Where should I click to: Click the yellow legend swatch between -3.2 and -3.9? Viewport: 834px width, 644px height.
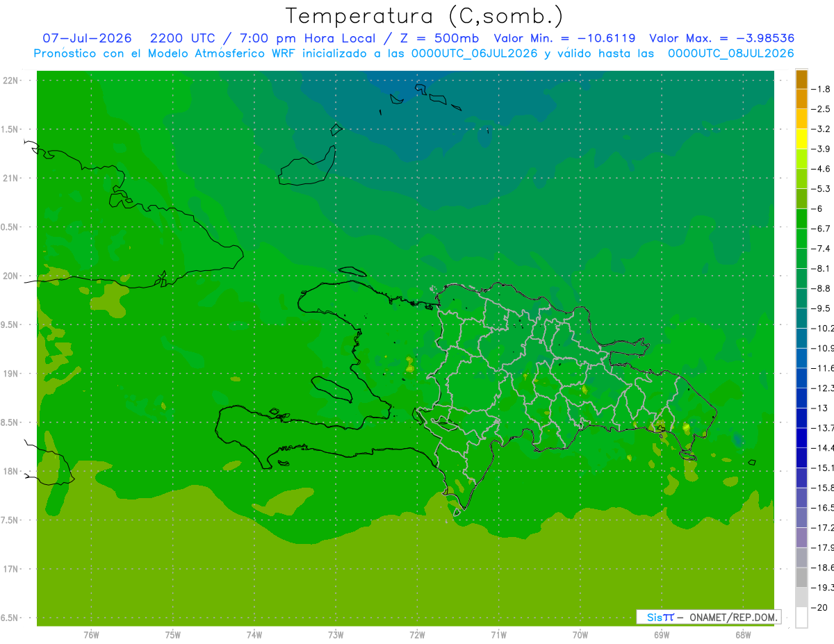(801, 139)
